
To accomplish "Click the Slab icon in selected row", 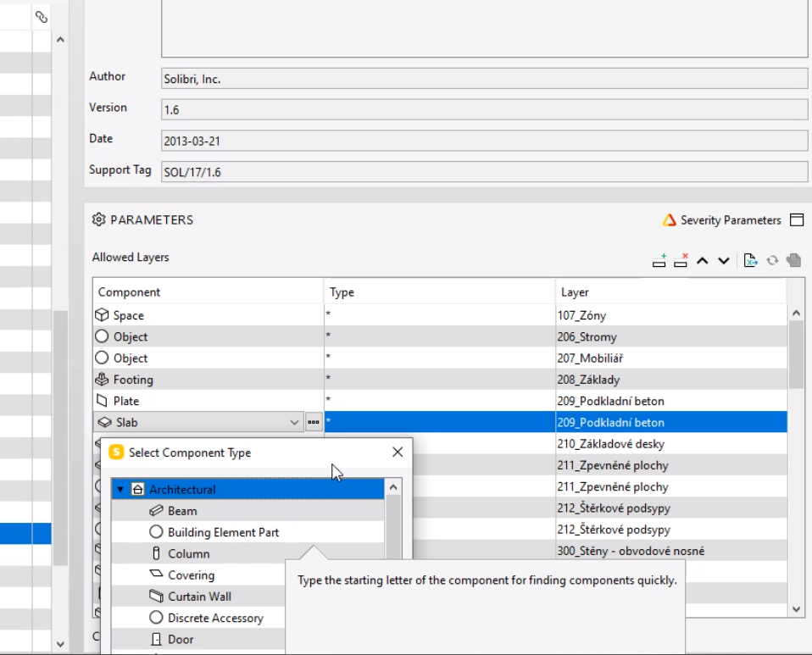I will (x=104, y=423).
